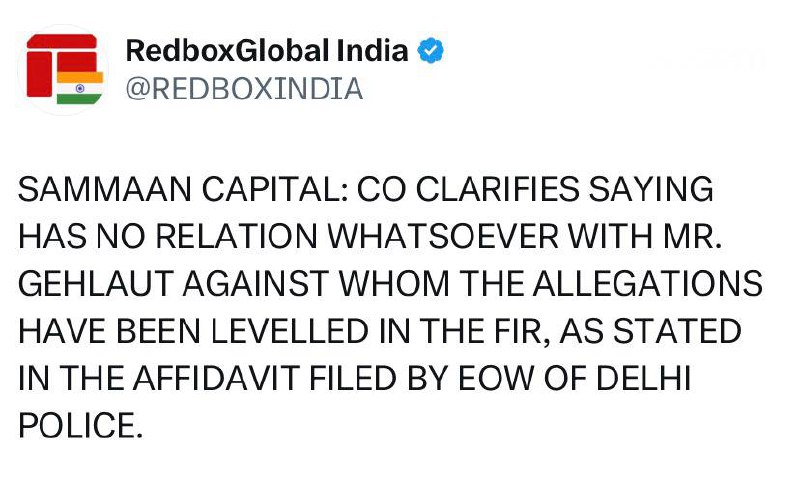800x480 pixels.
Task: Open the RedboxGlobal India profile avatar
Action: 62,70
